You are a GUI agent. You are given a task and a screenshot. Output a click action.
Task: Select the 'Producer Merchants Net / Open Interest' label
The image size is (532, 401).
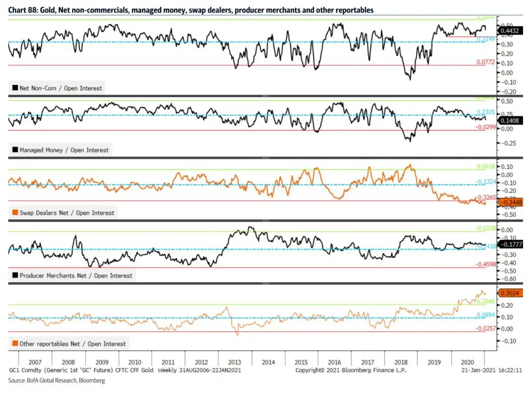76,275
